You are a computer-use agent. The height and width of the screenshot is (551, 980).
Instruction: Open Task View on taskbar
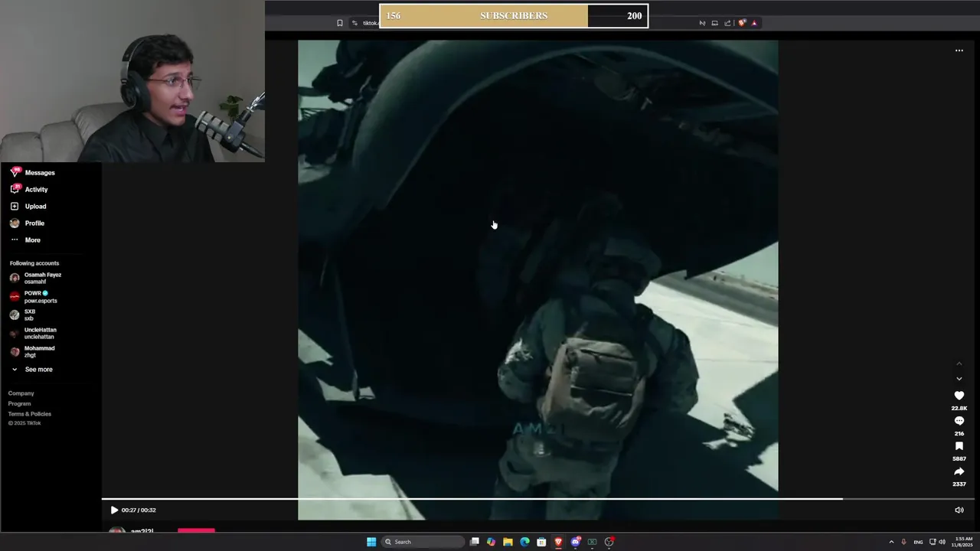coord(475,542)
